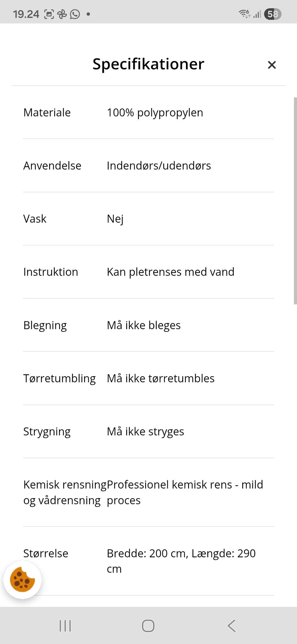Select the Specifikationer heading

(x=148, y=64)
